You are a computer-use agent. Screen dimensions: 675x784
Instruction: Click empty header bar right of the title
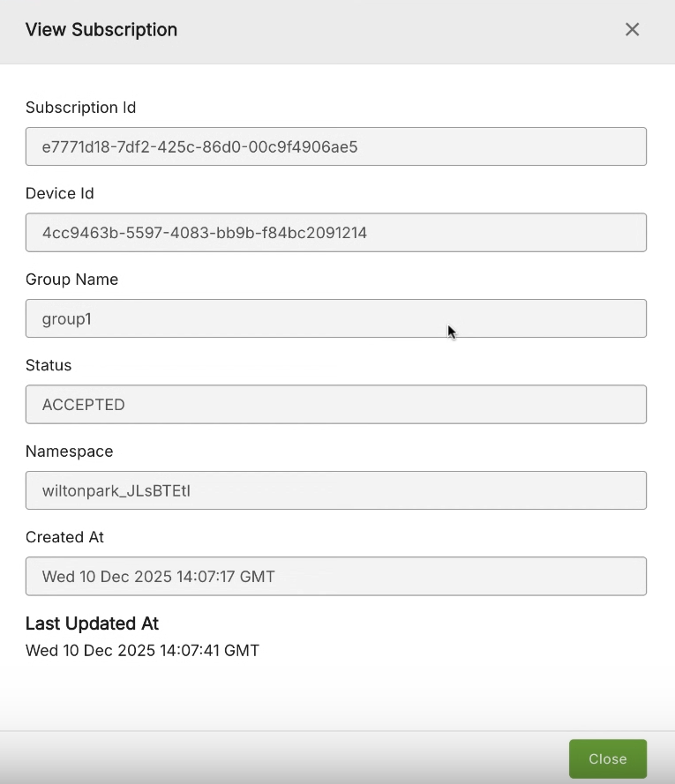pyautogui.click(x=397, y=30)
